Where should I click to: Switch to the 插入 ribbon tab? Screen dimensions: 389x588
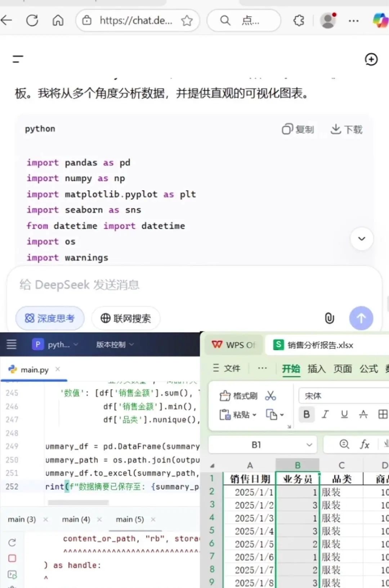316,369
